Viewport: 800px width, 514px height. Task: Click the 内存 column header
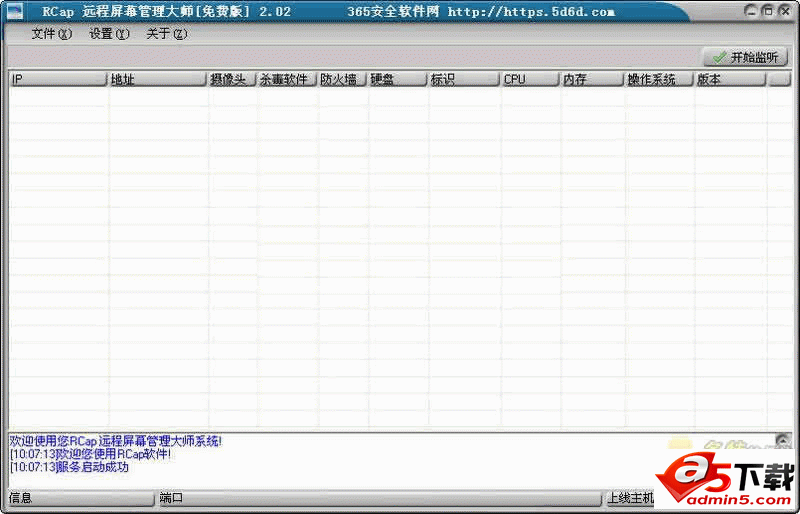point(592,80)
